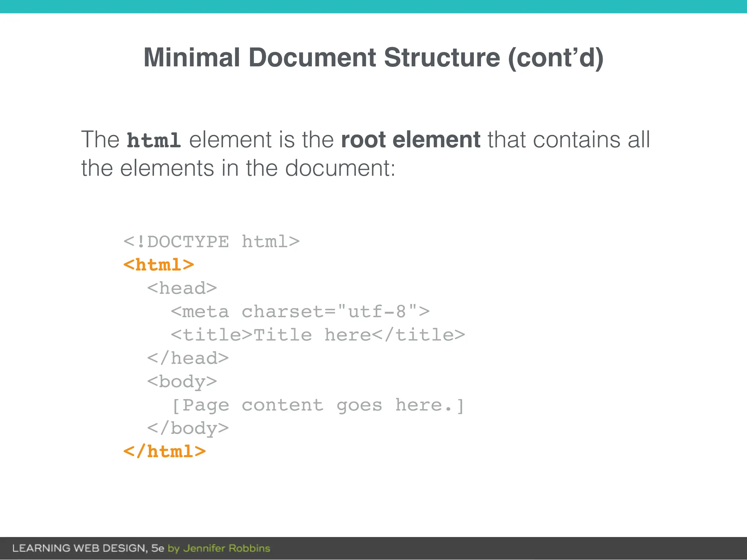Click 'LEARNING WEB DESIGN, 5e' in the footer
This screenshot has height=560, width=747.
pyautogui.click(x=88, y=548)
